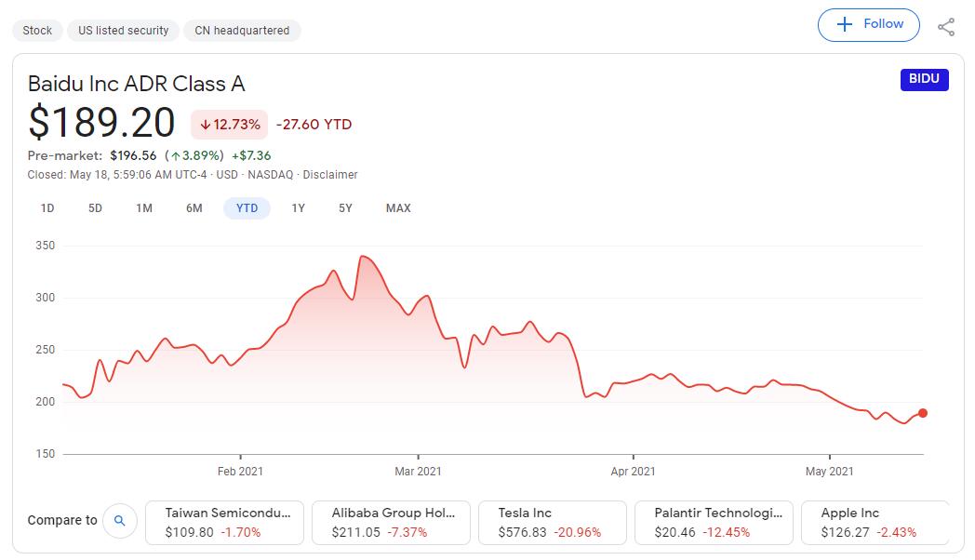This screenshot has width=975, height=560.
Task: Compare with Taiwan Semiconductor card
Action: [225, 523]
